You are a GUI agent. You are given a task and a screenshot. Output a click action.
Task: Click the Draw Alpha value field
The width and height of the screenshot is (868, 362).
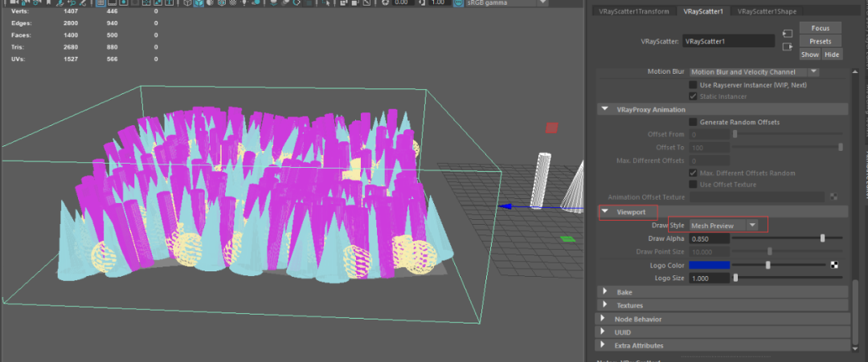click(710, 238)
